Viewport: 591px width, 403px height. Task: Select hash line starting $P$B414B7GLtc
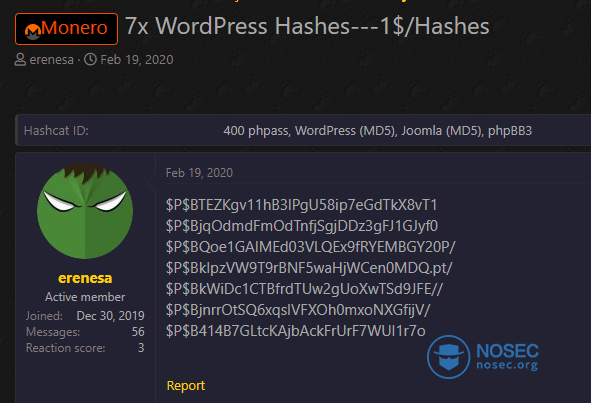pos(296,331)
